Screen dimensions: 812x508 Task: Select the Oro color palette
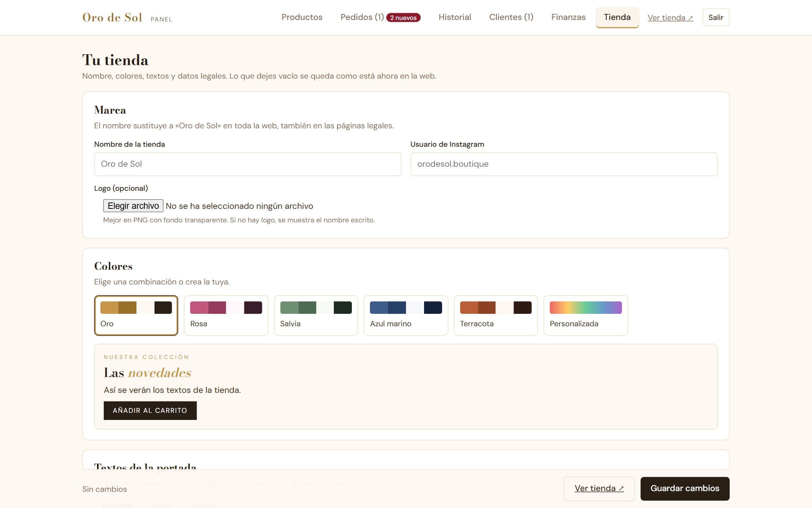pos(136,315)
